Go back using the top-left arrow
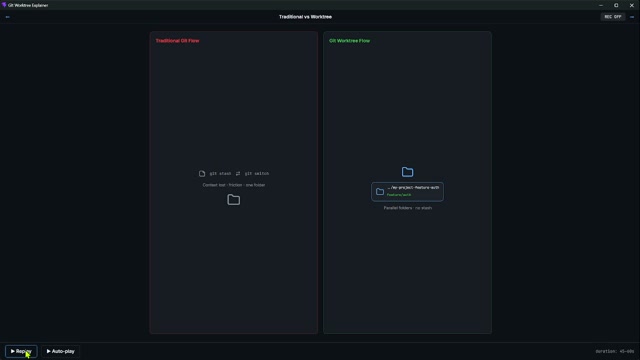 click(7, 17)
